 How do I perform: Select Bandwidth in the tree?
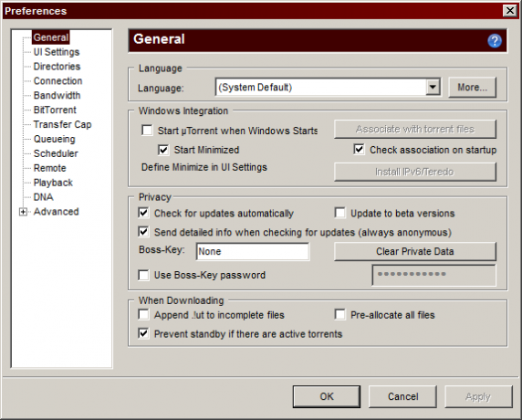[57, 95]
